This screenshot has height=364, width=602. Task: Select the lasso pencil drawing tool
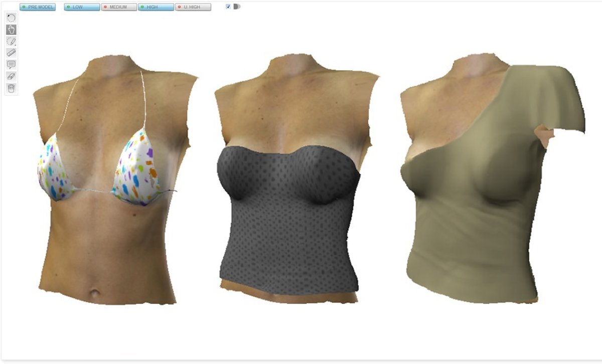pos(11,41)
